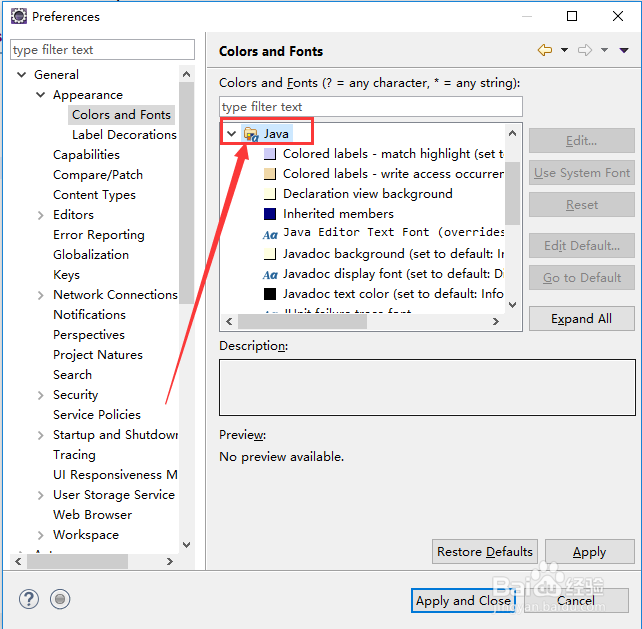Image resolution: width=642 pixels, height=629 pixels.
Task: Open the Forward history dropdown arrow
Action: [604, 50]
